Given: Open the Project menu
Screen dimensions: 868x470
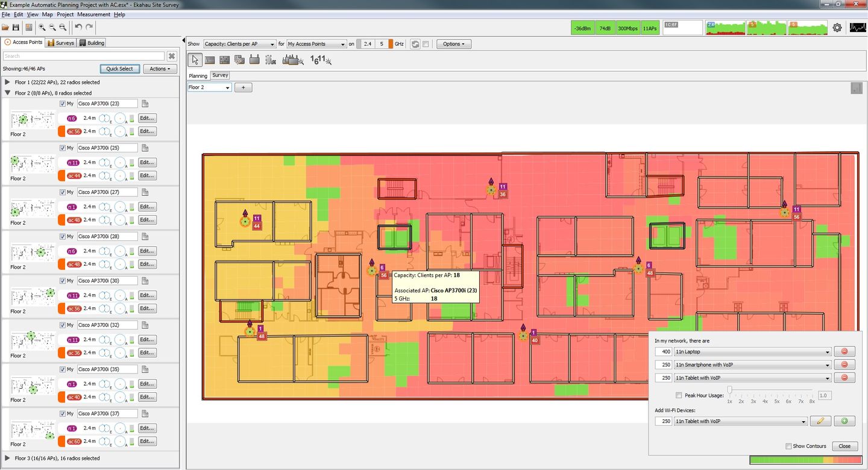Looking at the screenshot, I should pos(65,14).
